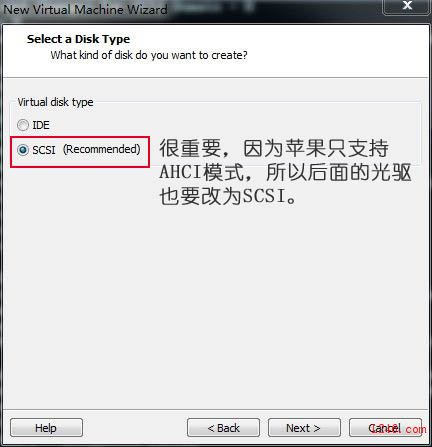Click the Chinese annotation line starting 很重要

click(x=274, y=148)
